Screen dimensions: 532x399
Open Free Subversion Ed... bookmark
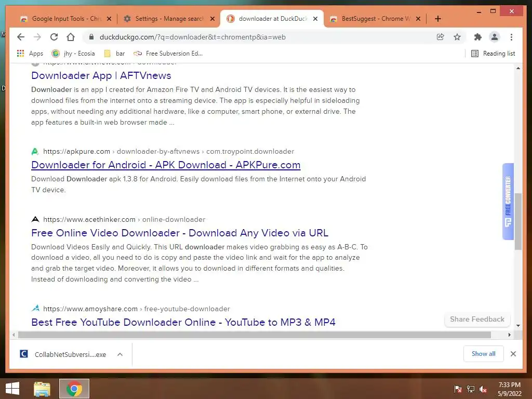(x=168, y=54)
